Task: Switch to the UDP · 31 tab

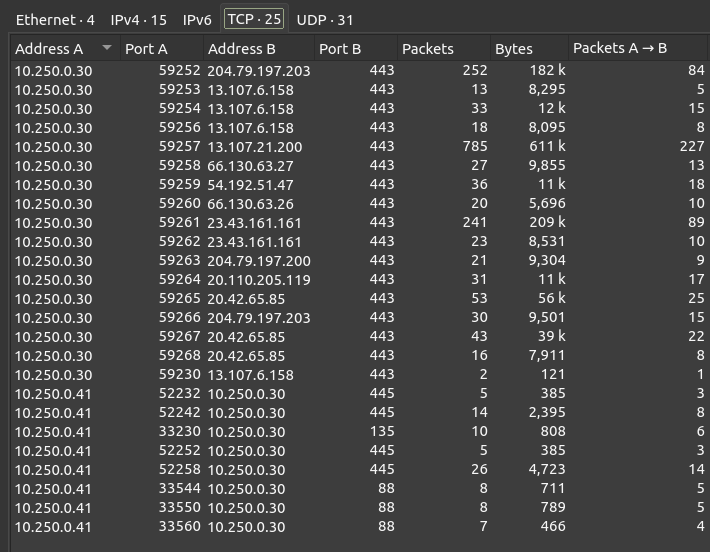Action: pos(325,19)
